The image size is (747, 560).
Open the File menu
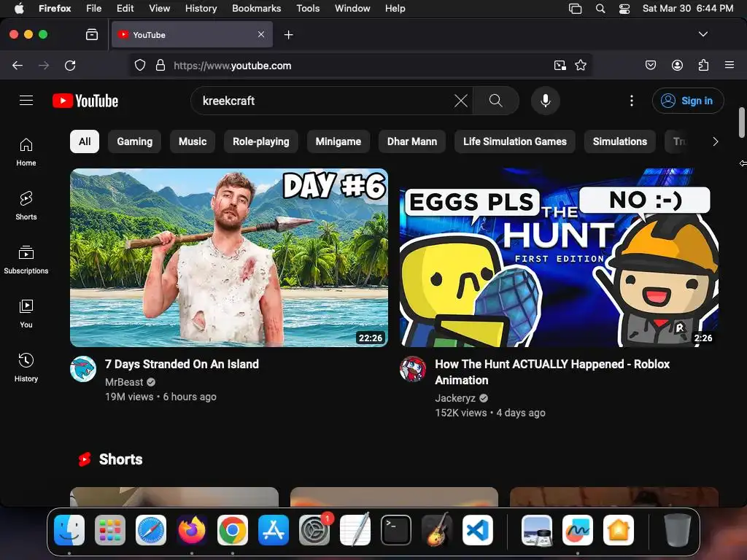click(94, 9)
